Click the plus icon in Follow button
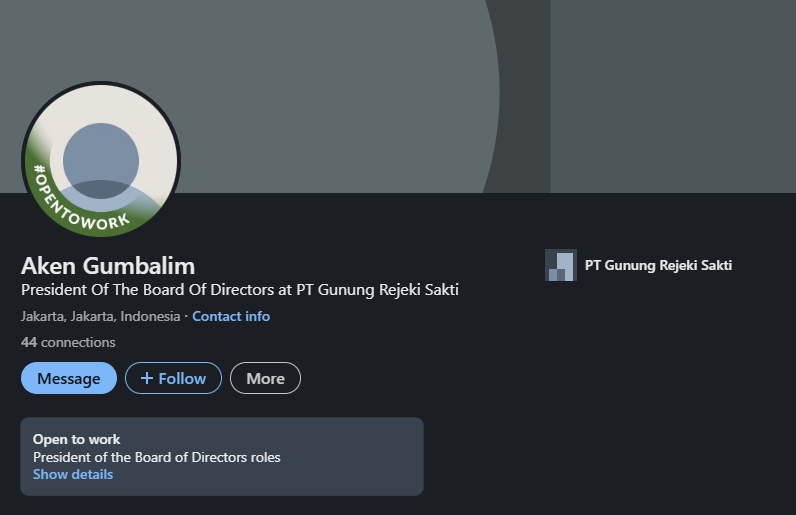 pyautogui.click(x=147, y=378)
